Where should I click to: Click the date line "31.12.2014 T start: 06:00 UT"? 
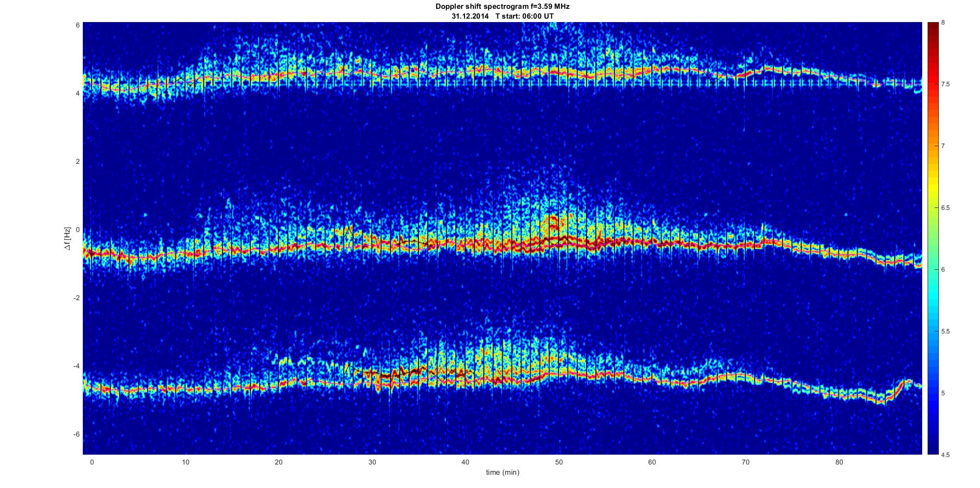pos(503,16)
